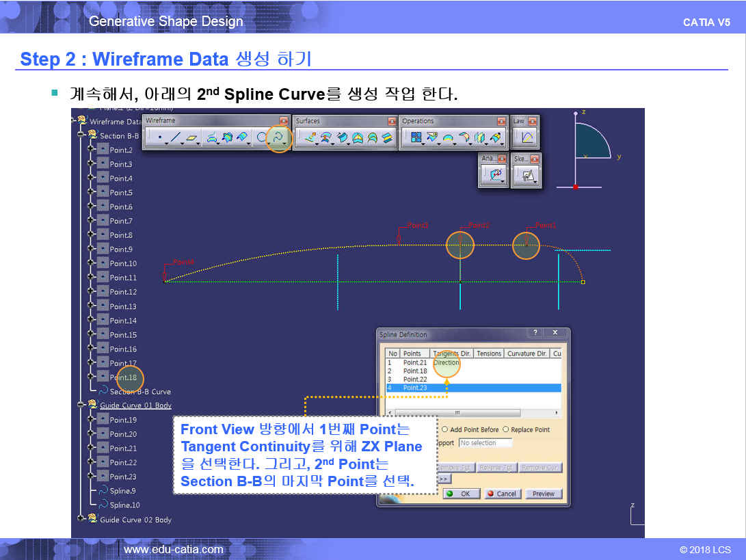746x560 pixels.
Task: Select Spline.10 in the specification tree
Action: 124,505
